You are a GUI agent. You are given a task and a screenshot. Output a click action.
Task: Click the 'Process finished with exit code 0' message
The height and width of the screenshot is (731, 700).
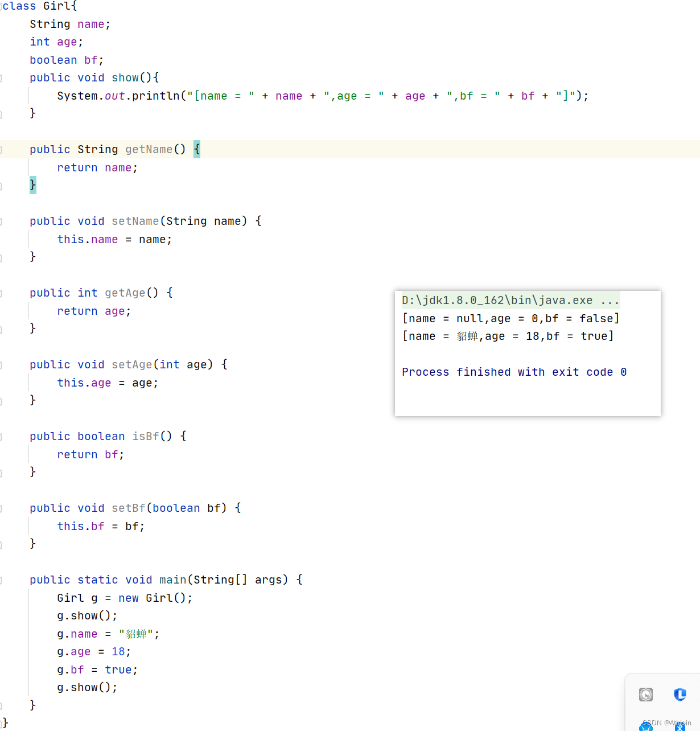(x=513, y=371)
